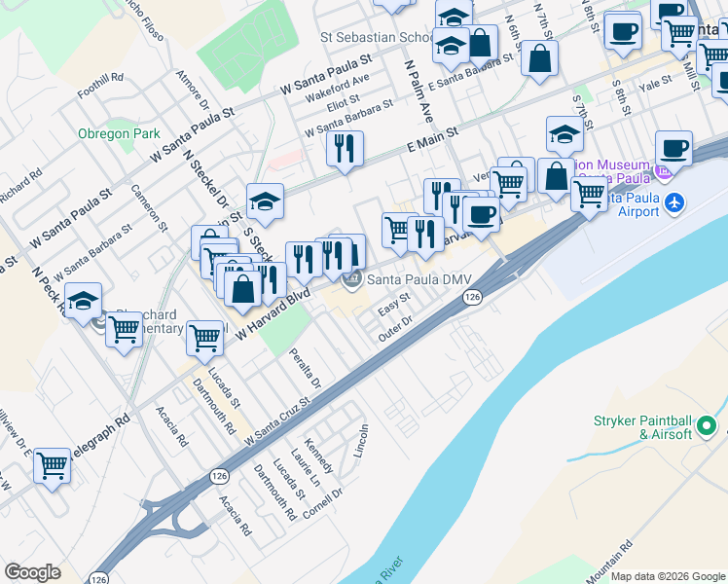Select the school marker near N Peck Rd
728x584 pixels.
click(83, 301)
